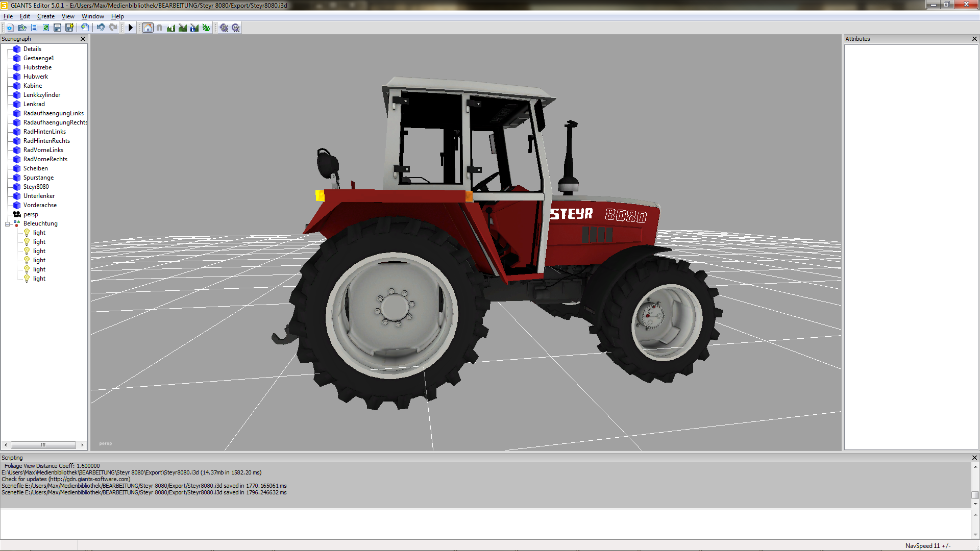Select the Hubstrebe node
This screenshot has height=551, width=980.
pyautogui.click(x=37, y=67)
